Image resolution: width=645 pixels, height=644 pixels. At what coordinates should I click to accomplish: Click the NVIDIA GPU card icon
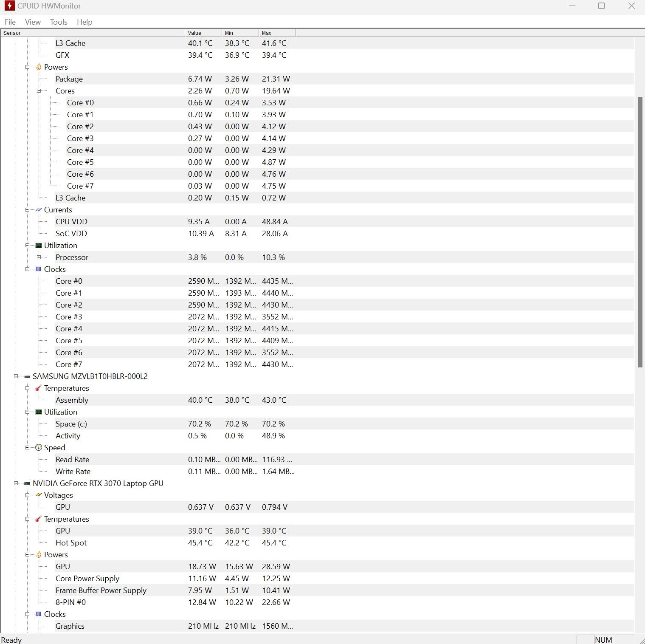click(27, 483)
